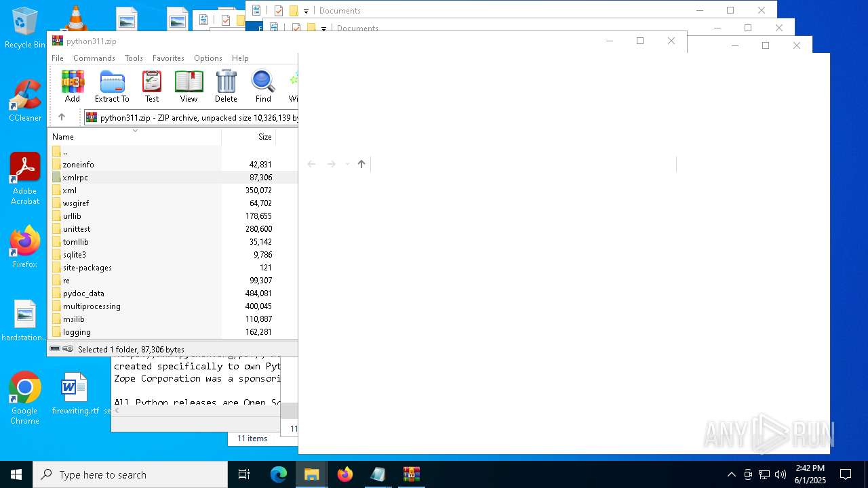This screenshot has height=488, width=868.
Task: Open VLC media player desktop icon
Action: pyautogui.click(x=76, y=18)
